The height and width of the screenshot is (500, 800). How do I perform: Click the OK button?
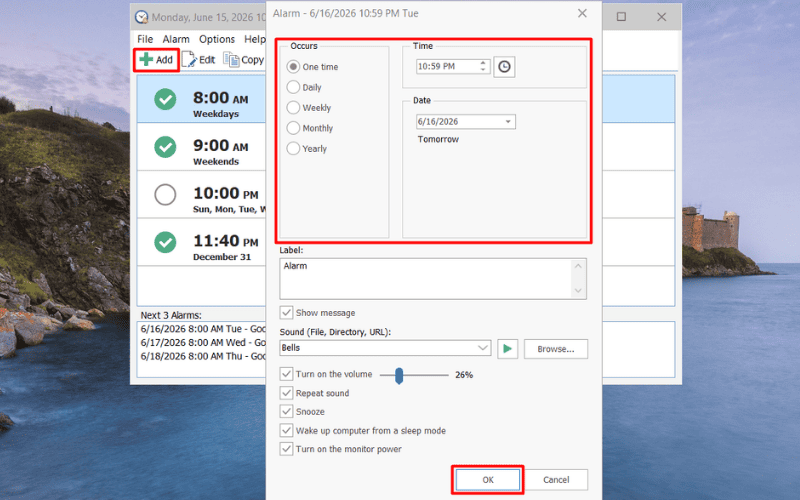pyautogui.click(x=488, y=480)
